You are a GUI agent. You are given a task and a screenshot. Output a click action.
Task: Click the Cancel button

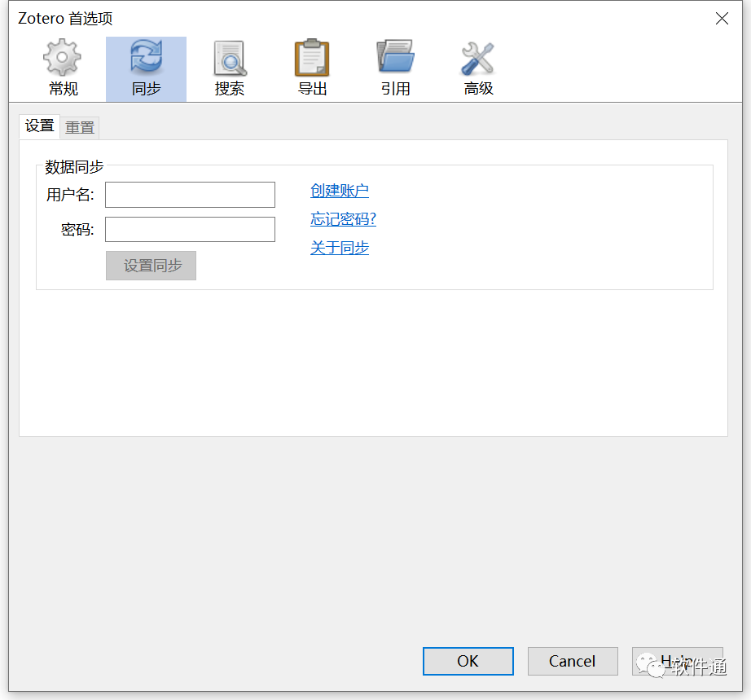pos(573,661)
